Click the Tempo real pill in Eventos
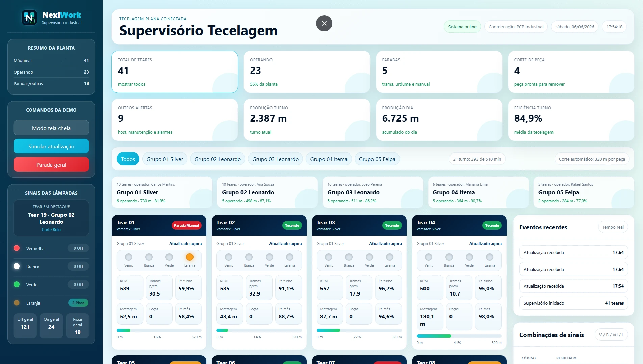 click(613, 227)
